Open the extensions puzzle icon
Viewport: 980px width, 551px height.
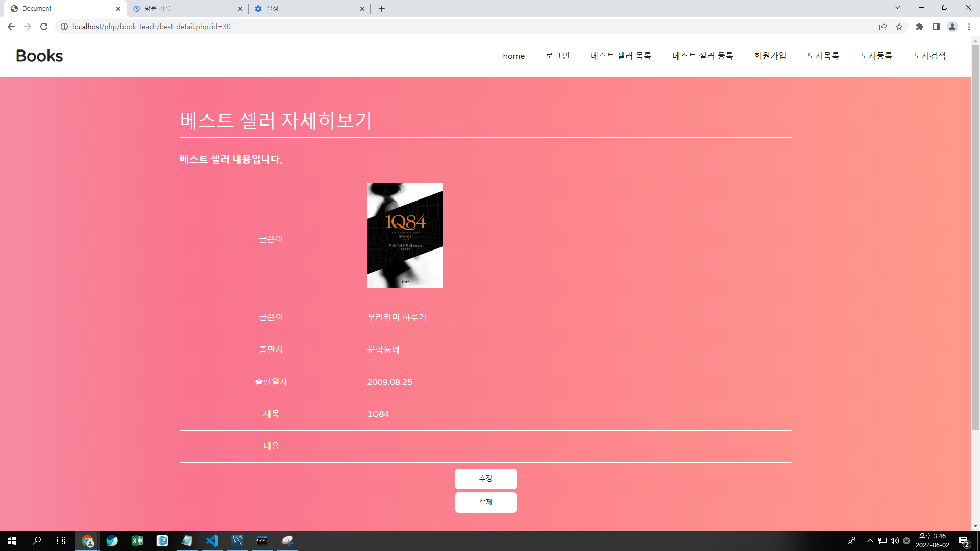tap(920, 27)
